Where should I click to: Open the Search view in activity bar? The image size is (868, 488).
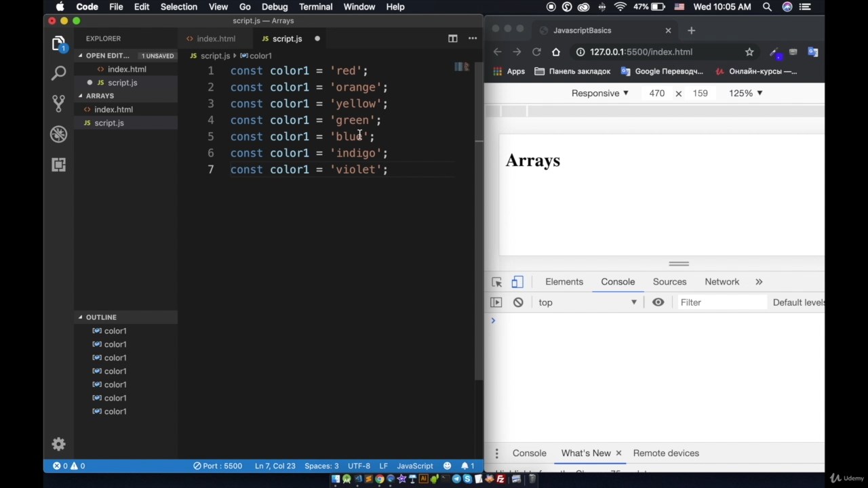coord(59,73)
